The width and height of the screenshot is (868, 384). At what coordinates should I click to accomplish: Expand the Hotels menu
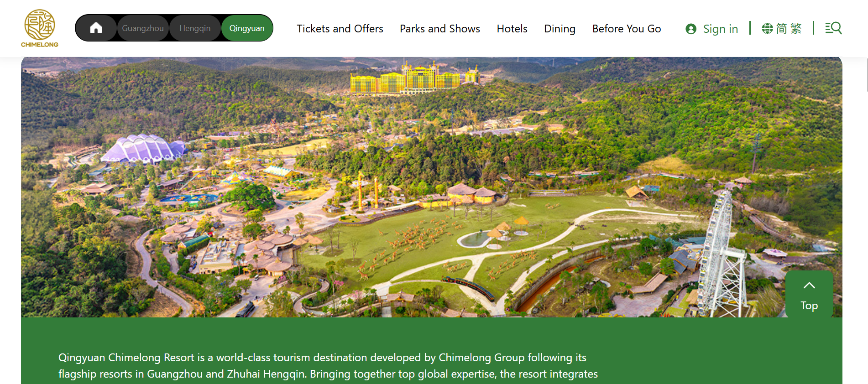pos(512,29)
